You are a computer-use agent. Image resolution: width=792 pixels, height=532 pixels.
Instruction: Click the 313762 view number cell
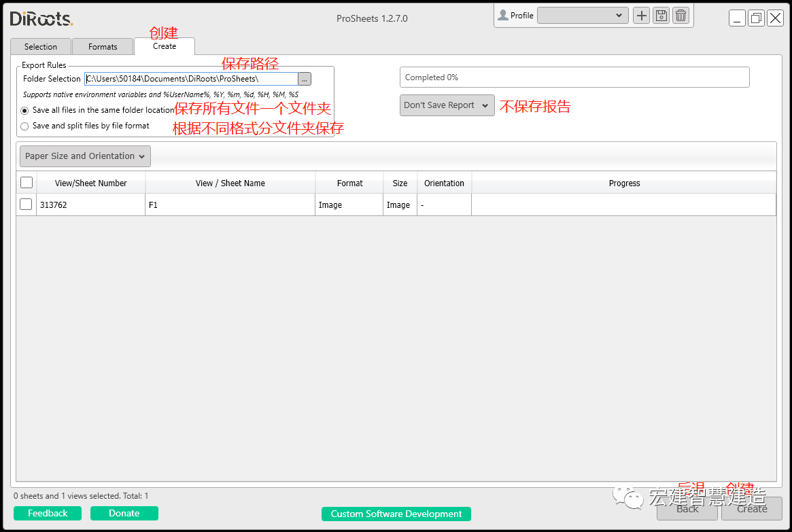click(x=91, y=205)
